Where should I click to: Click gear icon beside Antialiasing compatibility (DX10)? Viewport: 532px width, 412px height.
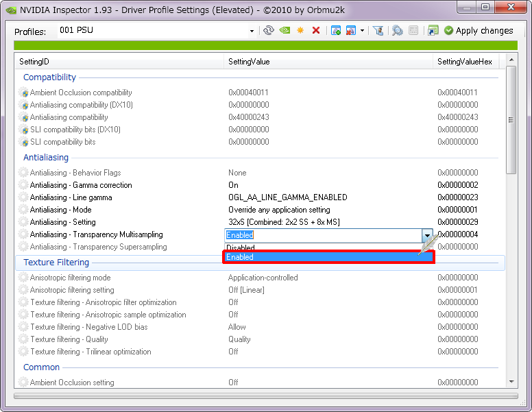[x=23, y=105]
